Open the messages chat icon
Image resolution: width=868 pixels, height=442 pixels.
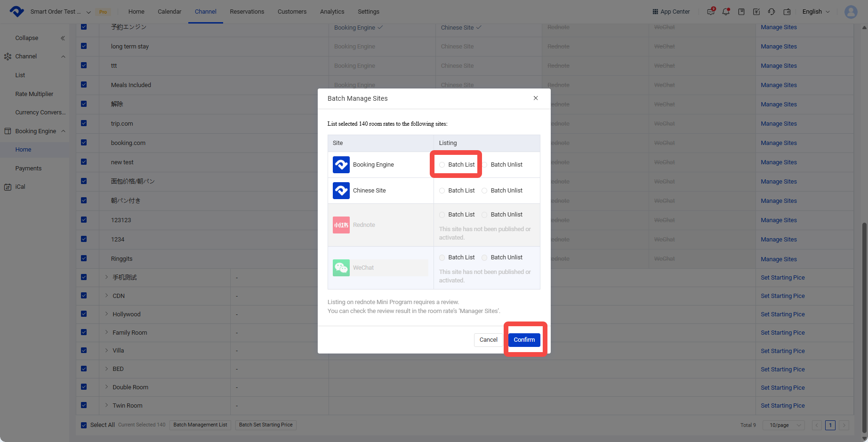pos(711,12)
